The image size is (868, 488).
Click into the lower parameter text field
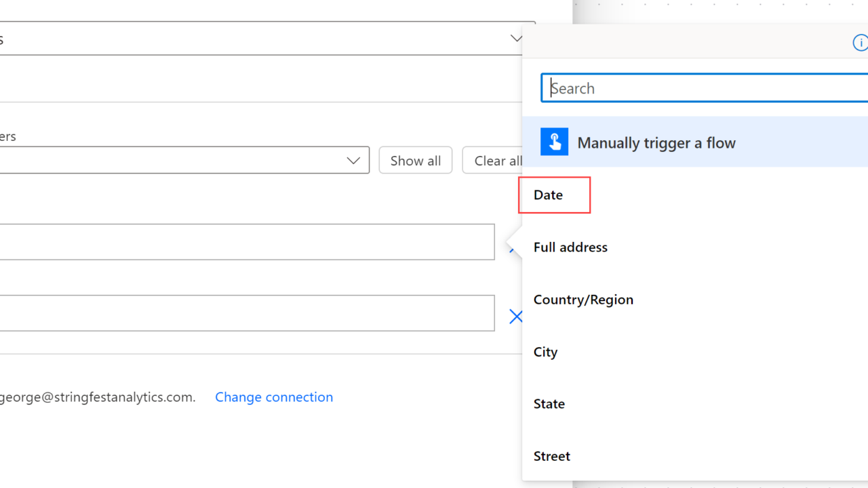point(244,313)
